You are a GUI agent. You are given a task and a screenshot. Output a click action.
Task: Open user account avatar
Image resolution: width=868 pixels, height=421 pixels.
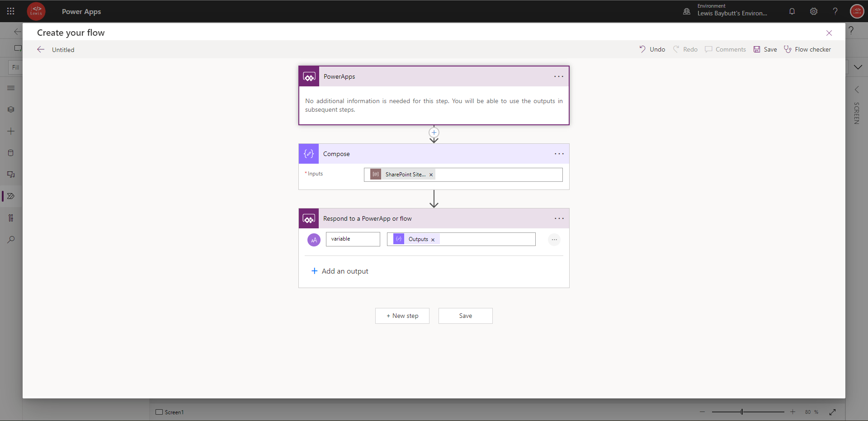pos(857,11)
